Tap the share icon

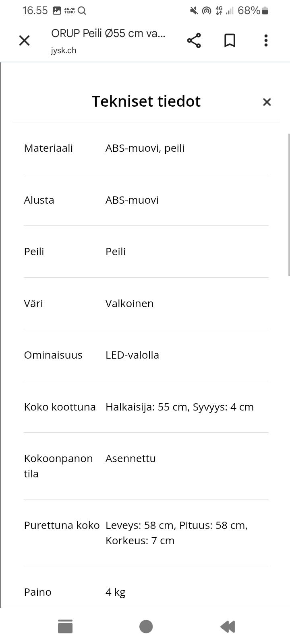click(x=194, y=40)
